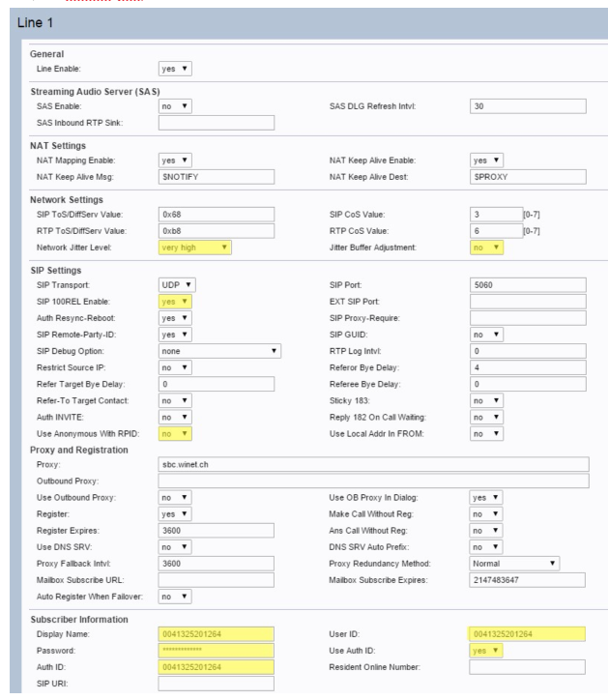Open NAT Keep Alive Enable dropdown
608x700 pixels.
486,160
